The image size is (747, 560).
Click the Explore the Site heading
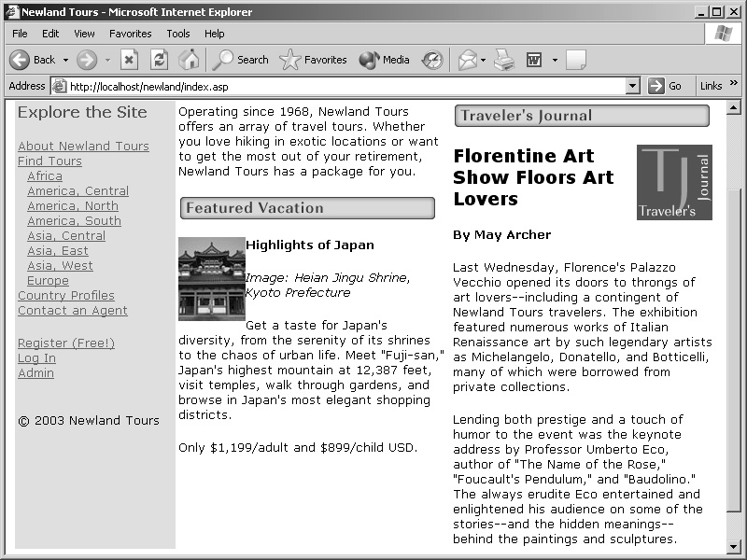point(82,112)
